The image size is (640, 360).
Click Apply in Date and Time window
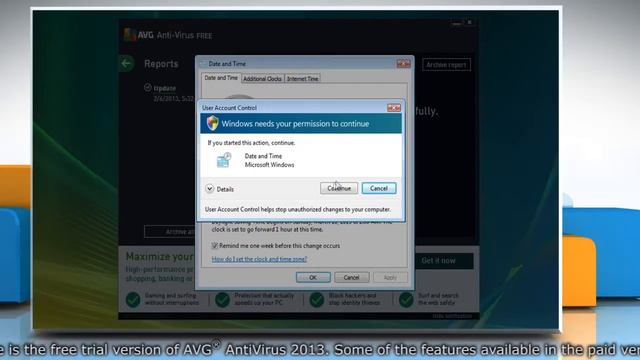click(390, 278)
